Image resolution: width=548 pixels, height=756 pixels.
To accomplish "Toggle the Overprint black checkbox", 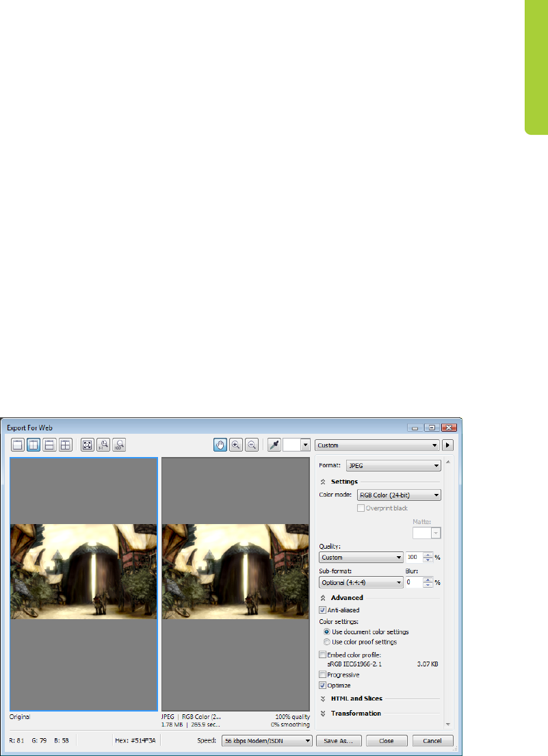I will click(x=361, y=508).
